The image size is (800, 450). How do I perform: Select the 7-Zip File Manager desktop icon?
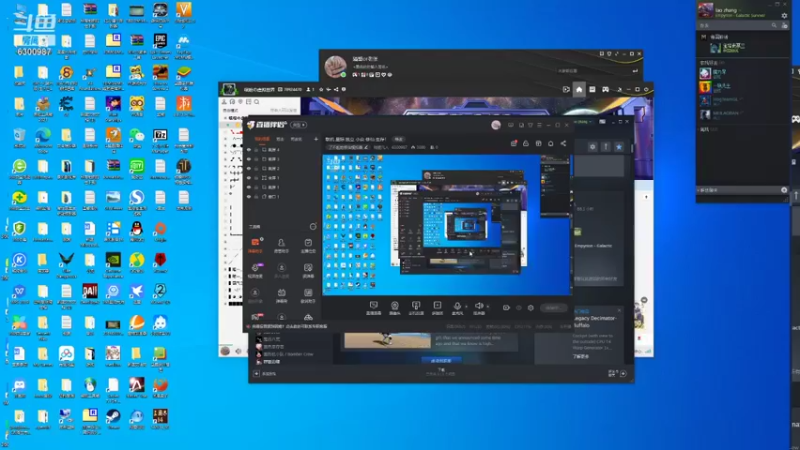point(160,138)
